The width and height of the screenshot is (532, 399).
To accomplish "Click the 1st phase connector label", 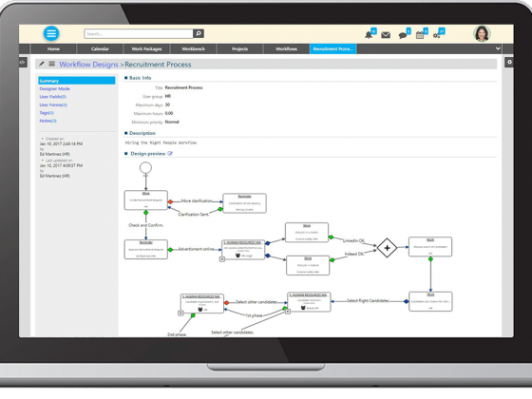I will point(254,315).
